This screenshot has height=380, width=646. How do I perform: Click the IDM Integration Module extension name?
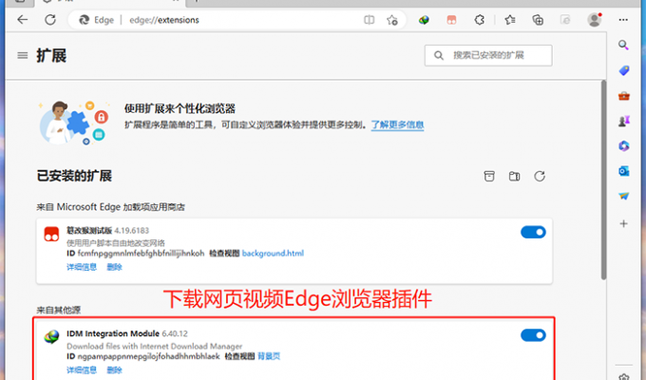pyautogui.click(x=113, y=333)
